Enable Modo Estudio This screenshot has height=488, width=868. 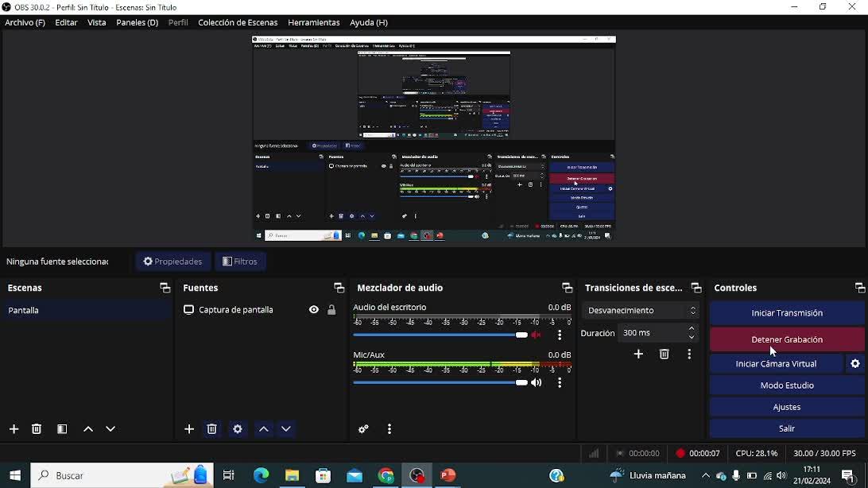pyautogui.click(x=787, y=385)
